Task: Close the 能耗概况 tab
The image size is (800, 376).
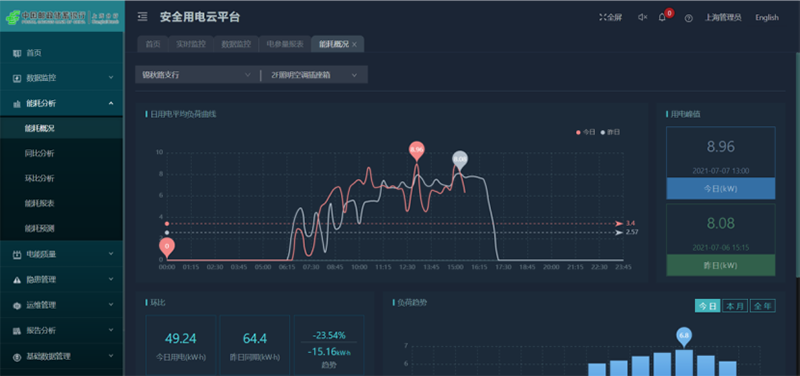Action: [354, 45]
